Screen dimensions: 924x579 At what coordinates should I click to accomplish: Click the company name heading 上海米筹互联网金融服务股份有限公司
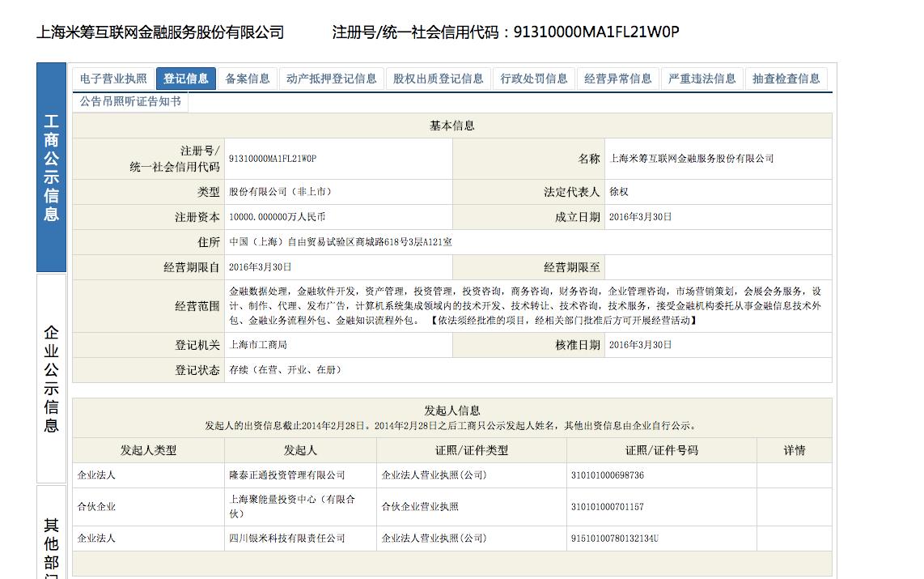160,32
